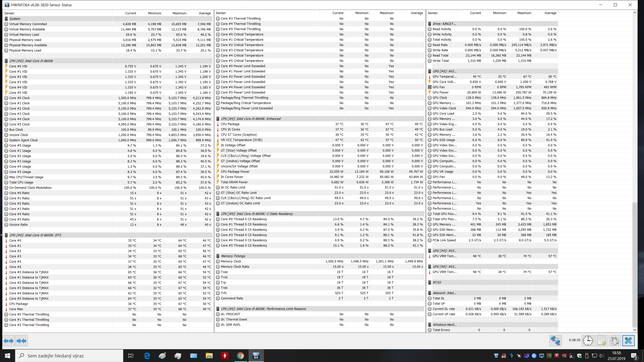
Task: Click the Average column header in the middle panel
Action: click(417, 13)
